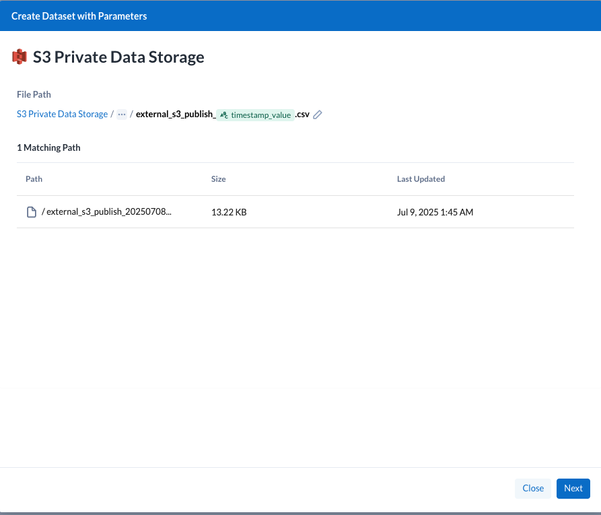This screenshot has width=601, height=515.
Task: Click the Size column header
Action: coord(218,179)
